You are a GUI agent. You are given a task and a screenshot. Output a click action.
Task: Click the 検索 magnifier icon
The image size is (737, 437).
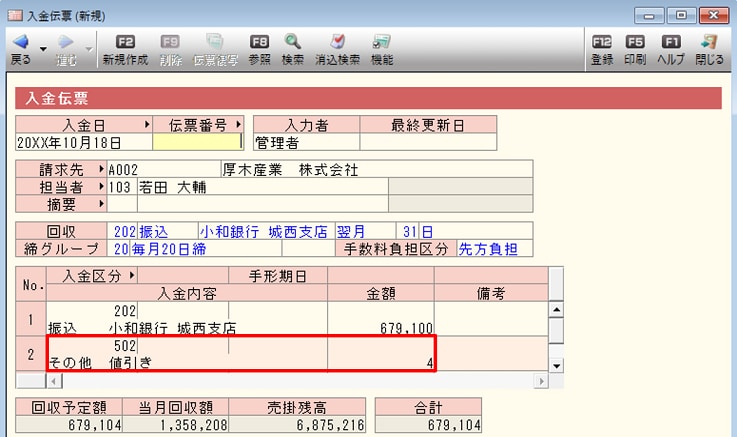tap(292, 42)
